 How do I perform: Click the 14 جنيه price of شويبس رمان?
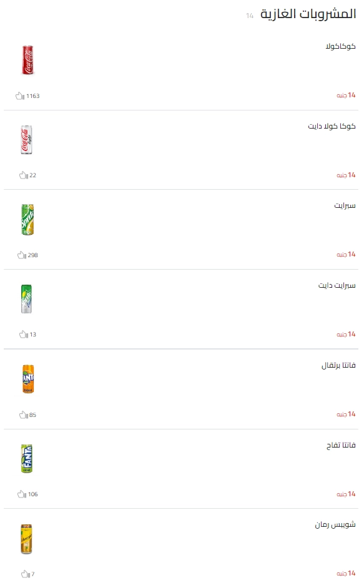point(346,574)
